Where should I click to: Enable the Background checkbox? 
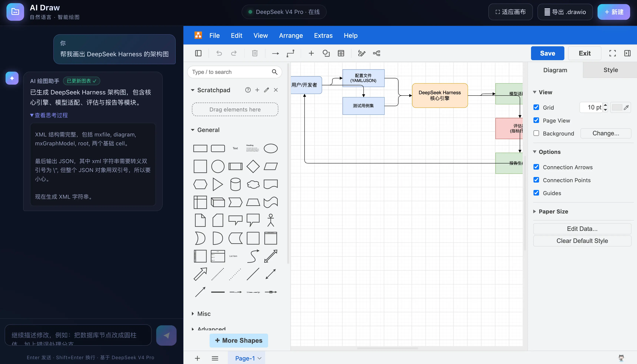(536, 133)
